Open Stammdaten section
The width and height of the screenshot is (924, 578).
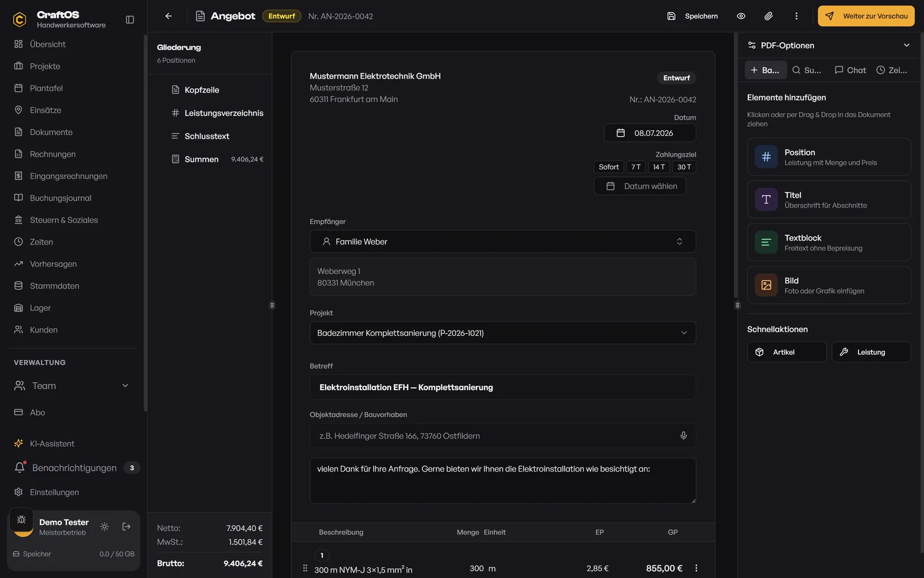(72, 286)
